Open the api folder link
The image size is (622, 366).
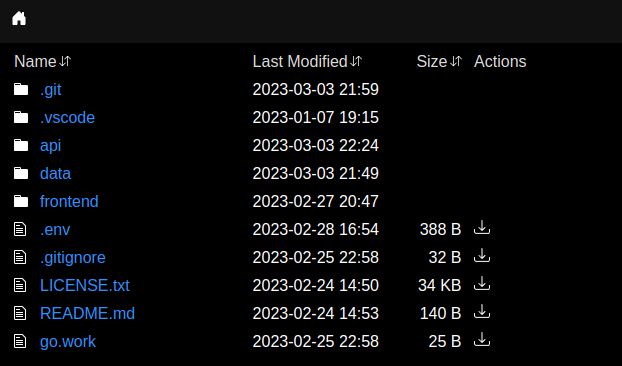coord(50,146)
